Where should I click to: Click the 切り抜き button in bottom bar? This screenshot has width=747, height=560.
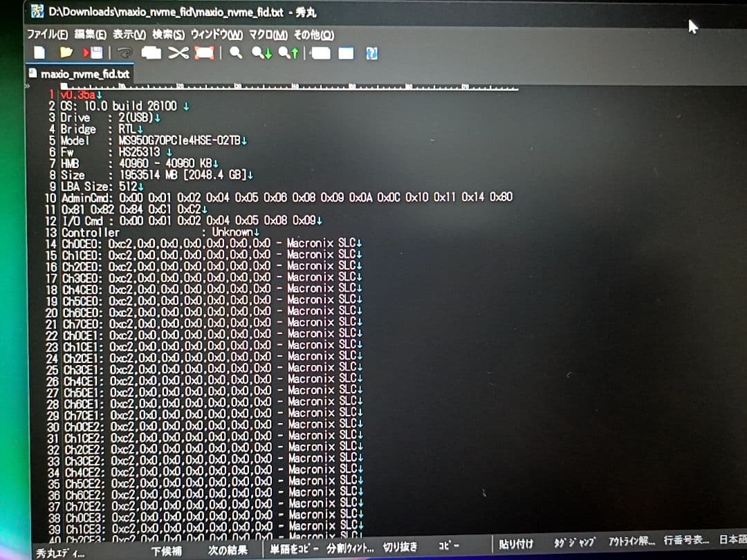[x=400, y=546]
